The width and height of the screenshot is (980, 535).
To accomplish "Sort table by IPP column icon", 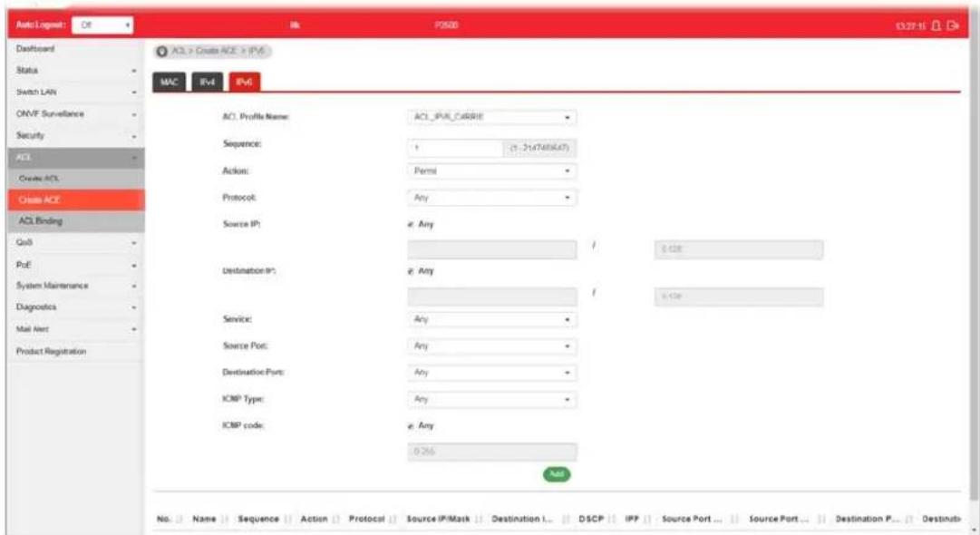I will [x=648, y=519].
